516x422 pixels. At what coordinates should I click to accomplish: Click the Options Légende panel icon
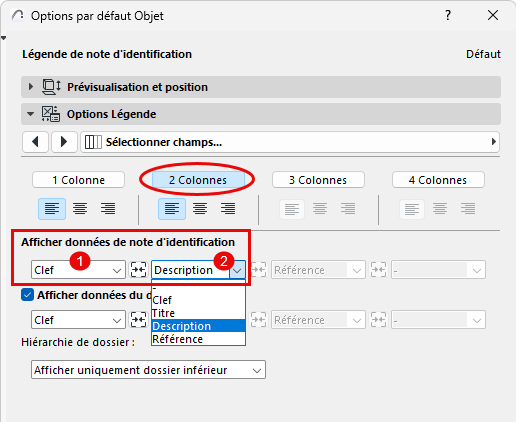(x=51, y=114)
